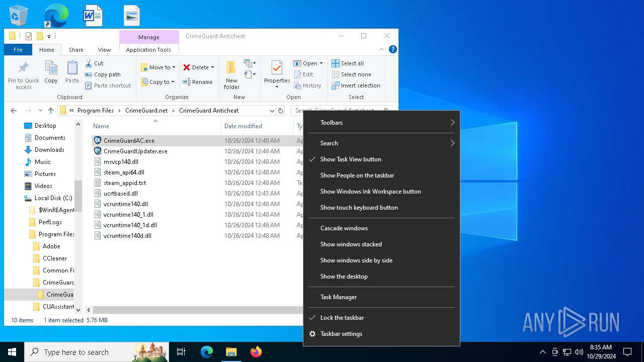Click the taskbar search box
Screen dimensions: 644x362
pyautogui.click(x=97, y=352)
